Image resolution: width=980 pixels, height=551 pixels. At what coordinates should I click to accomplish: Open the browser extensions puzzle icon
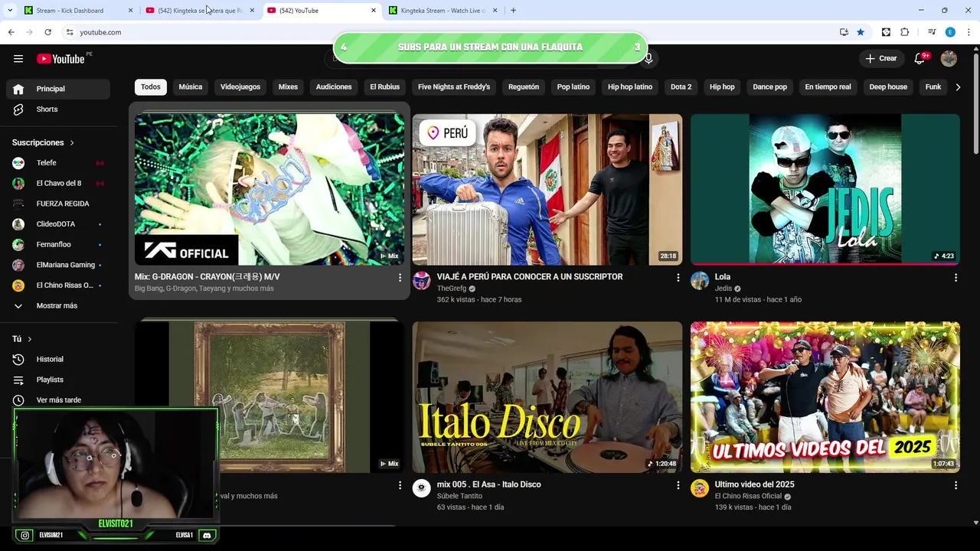904,32
